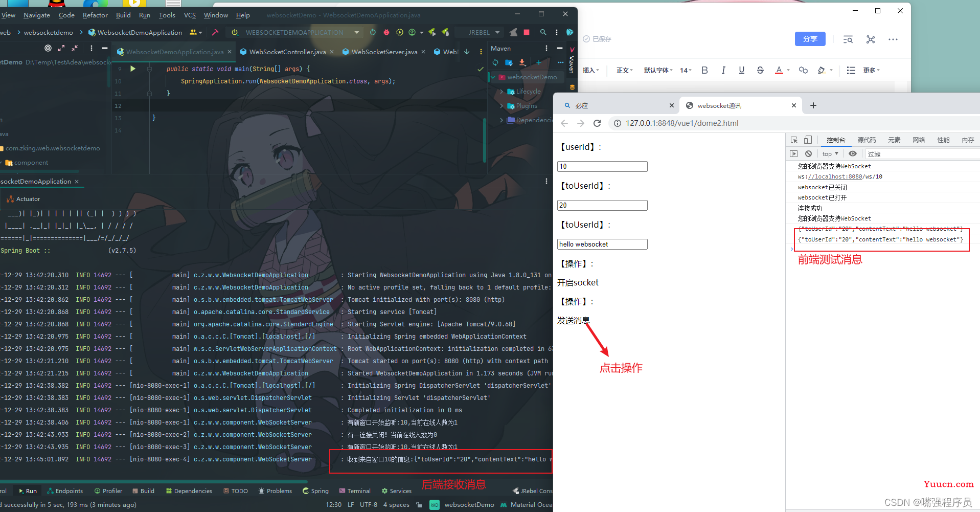Open the mind map icon in document editor
Image resolution: width=980 pixels, height=512 pixels.
(x=871, y=39)
